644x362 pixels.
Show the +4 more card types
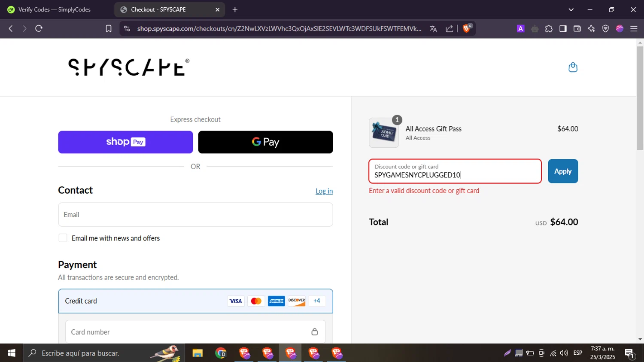click(317, 301)
